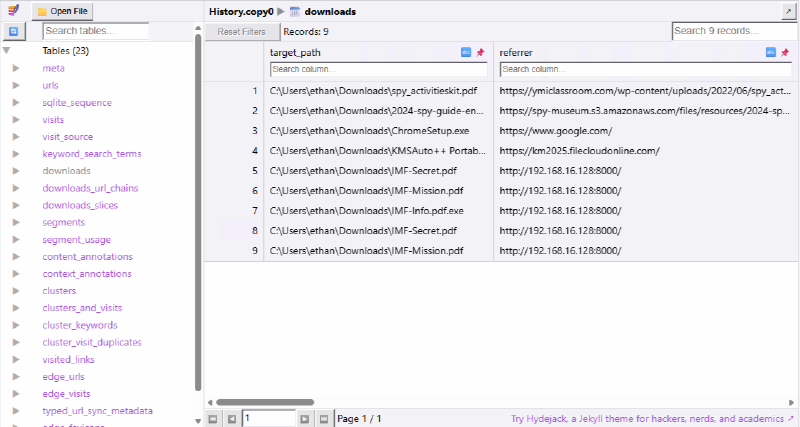Toggle data type icon for referrer column
Image resolution: width=800 pixels, height=427 pixels.
tap(770, 52)
